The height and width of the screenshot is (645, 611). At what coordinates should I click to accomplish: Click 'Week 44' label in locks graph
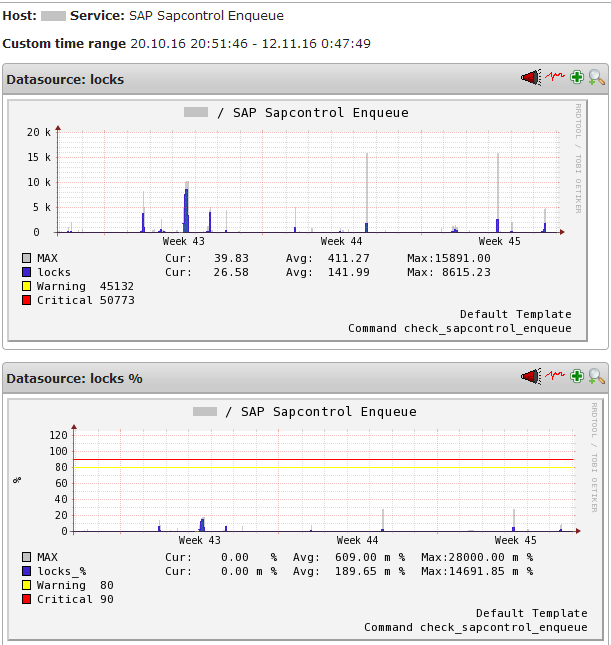click(342, 241)
